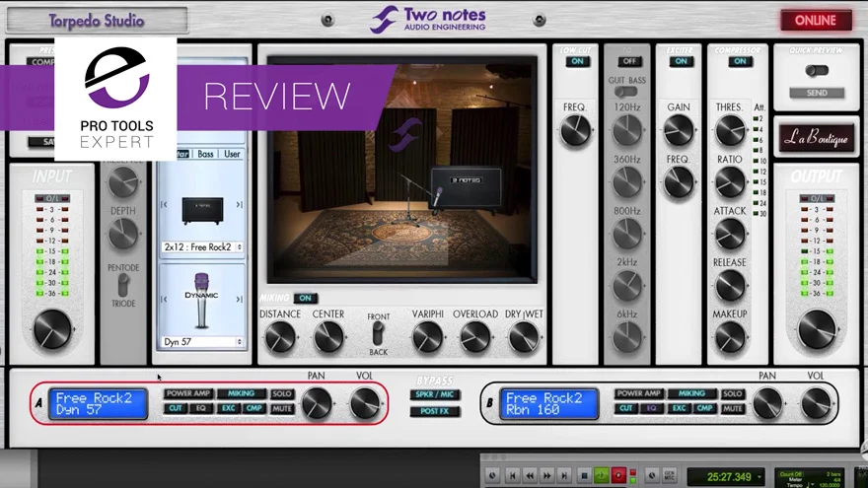Select channel B Free Rock2 Rbn 160 display
The height and width of the screenshot is (488, 868).
tap(548, 404)
